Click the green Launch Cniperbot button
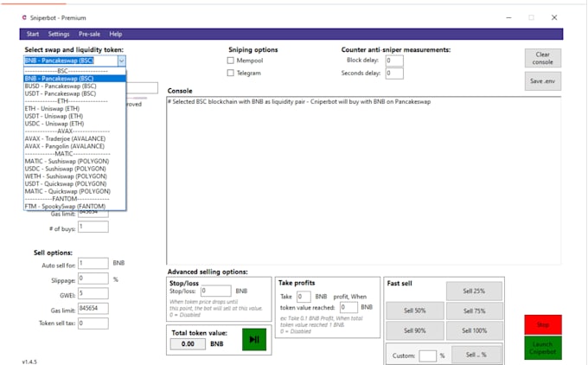 [x=543, y=348]
